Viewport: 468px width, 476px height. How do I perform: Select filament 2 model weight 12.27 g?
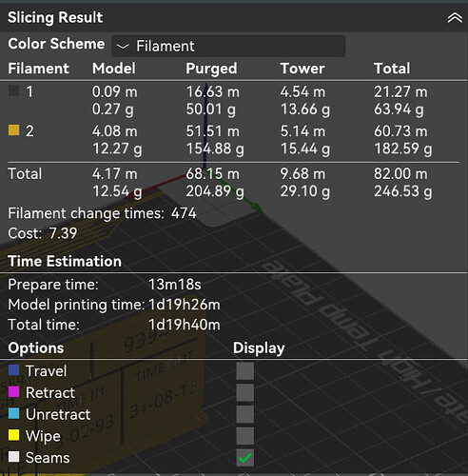117,149
